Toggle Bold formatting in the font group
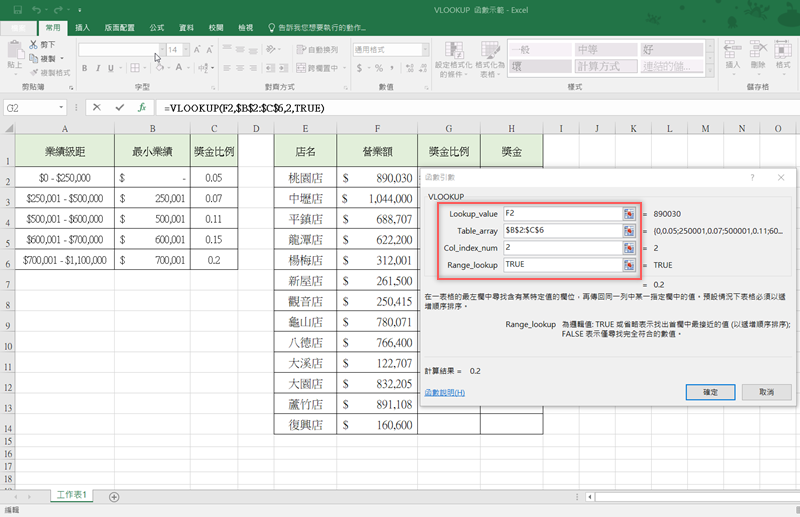The height and width of the screenshot is (517, 800). pyautogui.click(x=84, y=69)
